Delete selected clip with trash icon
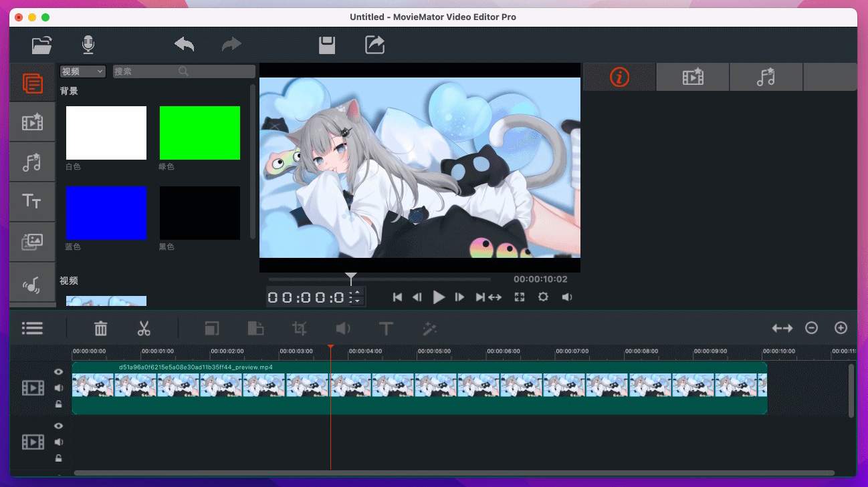This screenshot has width=868, height=487. point(100,328)
